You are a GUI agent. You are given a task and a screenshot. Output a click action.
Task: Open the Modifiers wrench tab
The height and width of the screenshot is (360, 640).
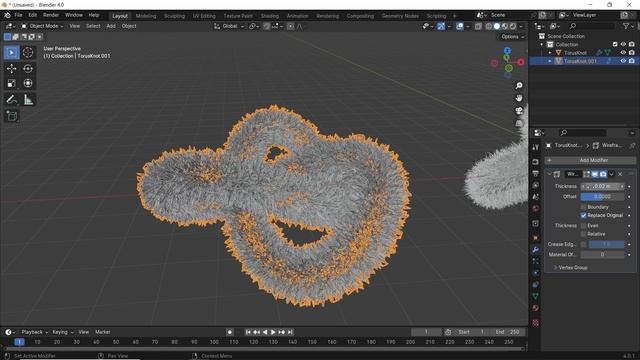click(x=536, y=249)
